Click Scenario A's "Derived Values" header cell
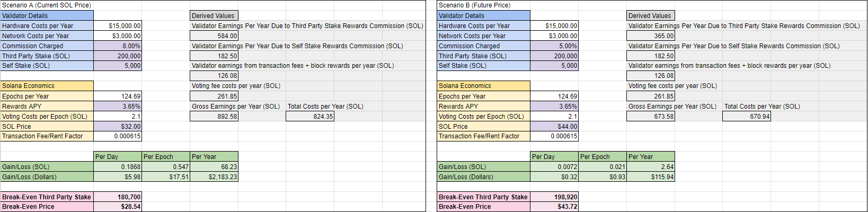 (x=214, y=16)
